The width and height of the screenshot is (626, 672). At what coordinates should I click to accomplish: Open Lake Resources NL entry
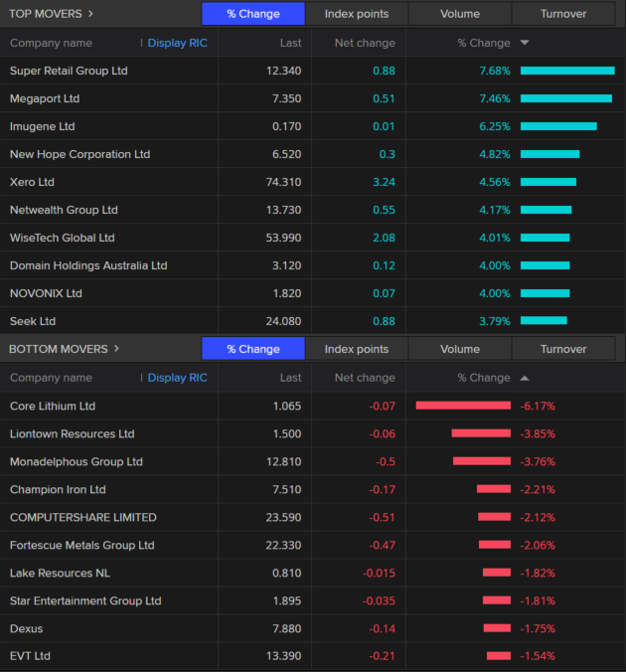pos(60,573)
